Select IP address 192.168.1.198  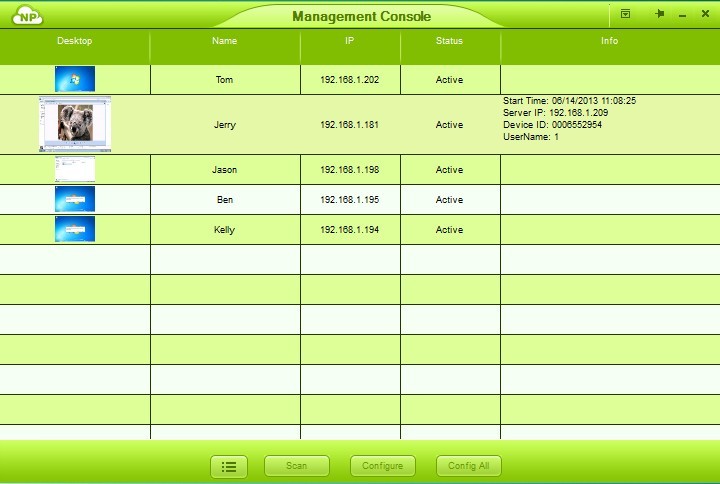[350, 170]
